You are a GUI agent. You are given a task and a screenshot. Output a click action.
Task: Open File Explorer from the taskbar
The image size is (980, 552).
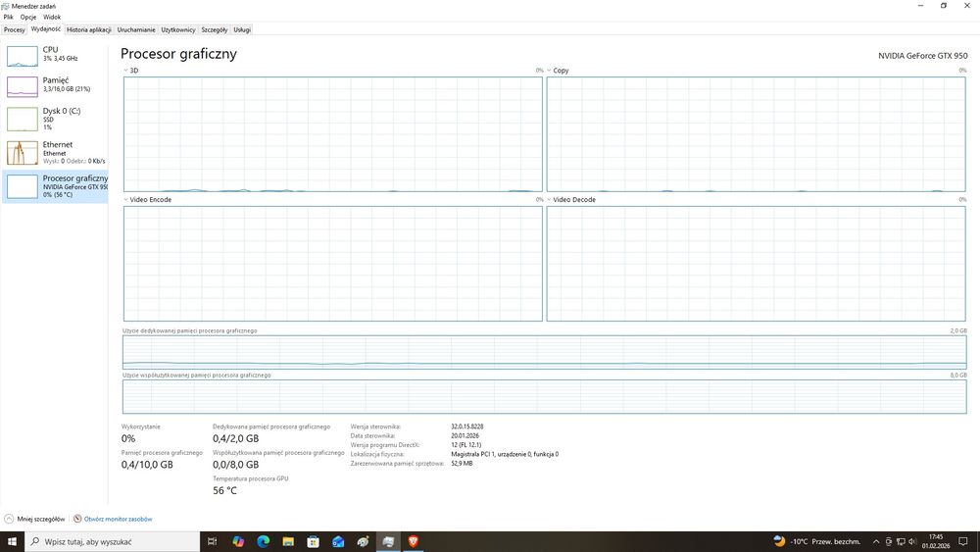pyautogui.click(x=288, y=541)
